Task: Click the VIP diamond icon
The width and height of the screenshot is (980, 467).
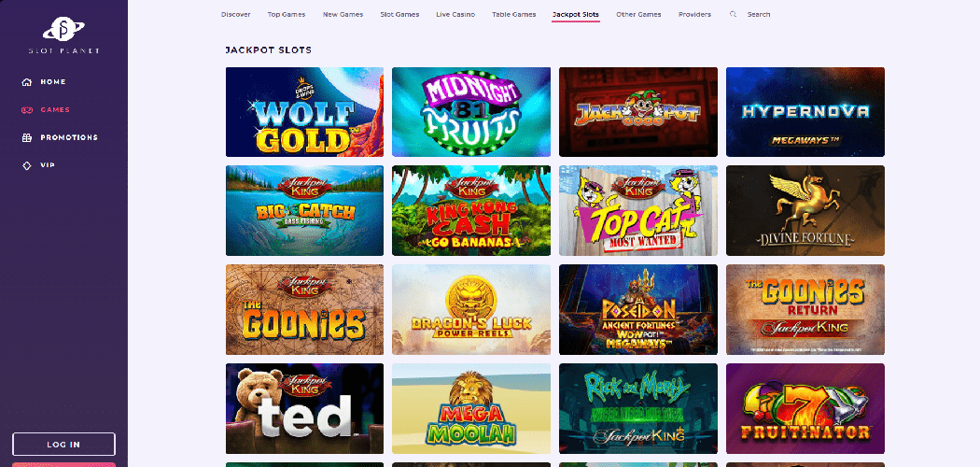Action: click(x=26, y=165)
